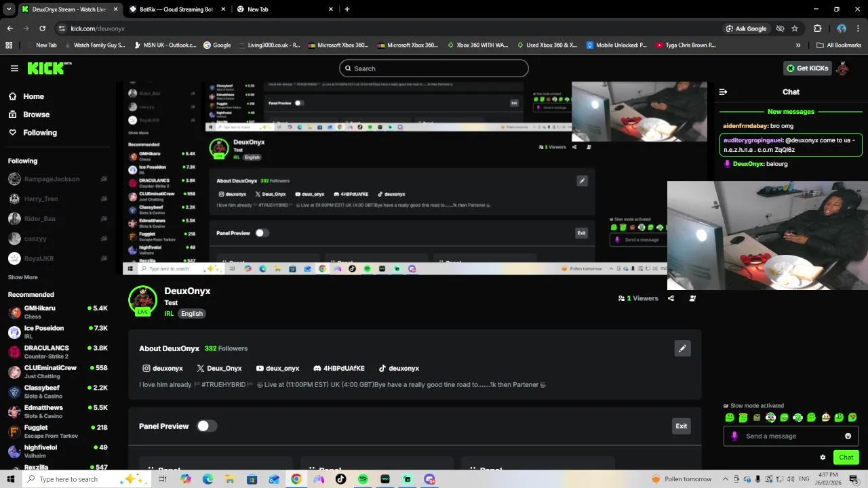Open Fugglet recommended channel

pos(58,431)
